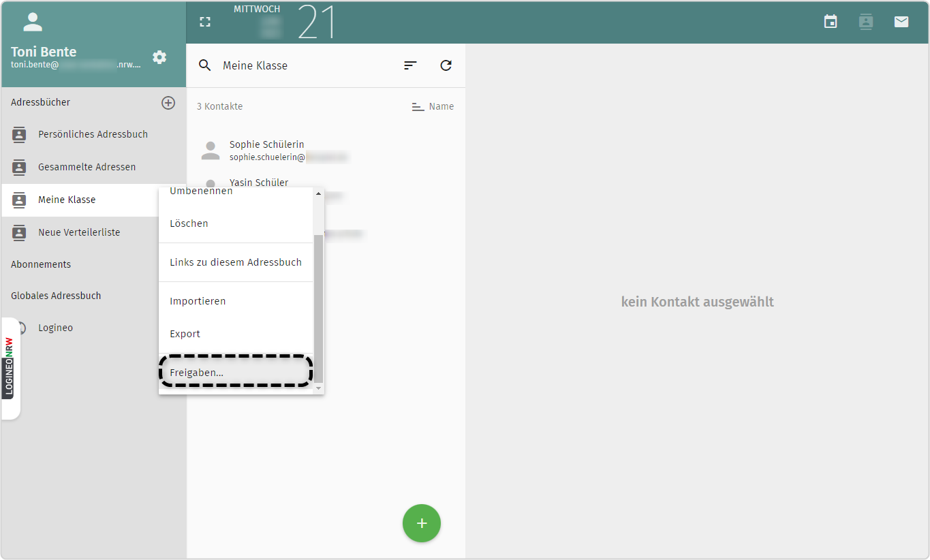
Task: Click the Persönliches Adressbuch book icon
Action: click(x=19, y=135)
